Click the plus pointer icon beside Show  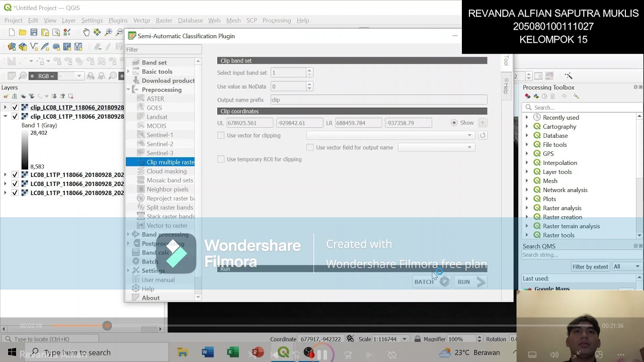pyautogui.click(x=482, y=123)
